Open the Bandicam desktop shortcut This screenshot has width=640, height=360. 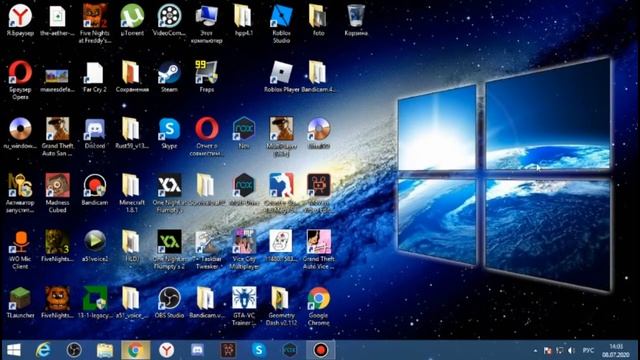click(x=95, y=189)
